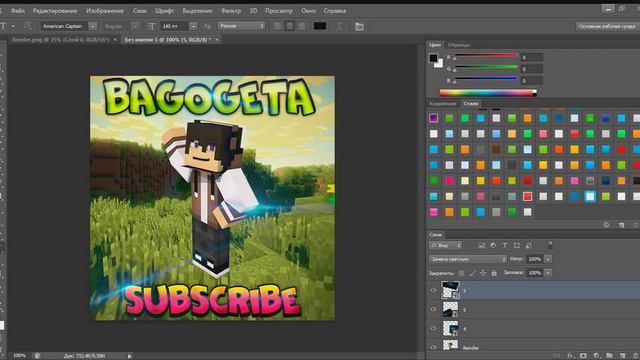This screenshot has width=640, height=360.
Task: Open workspace switcher dropdown at top right
Action: tap(607, 26)
